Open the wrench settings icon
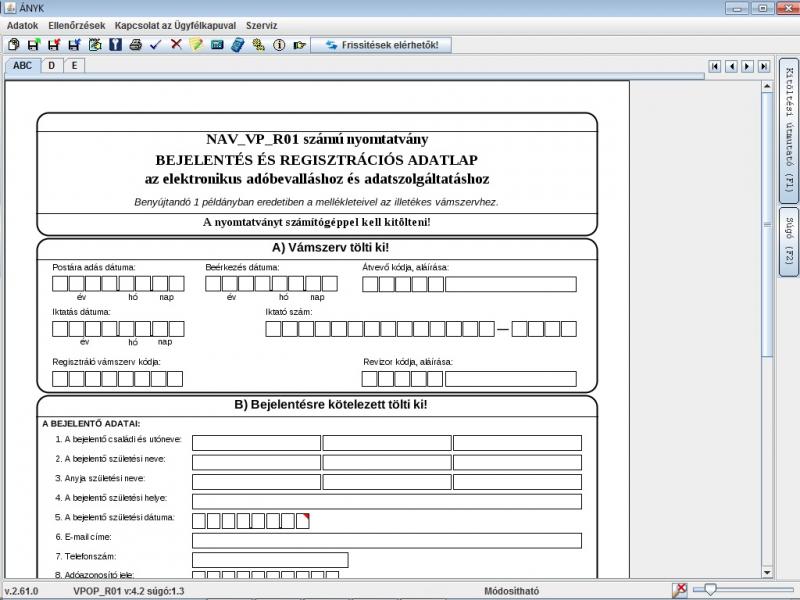The image size is (800, 600). tap(115, 45)
